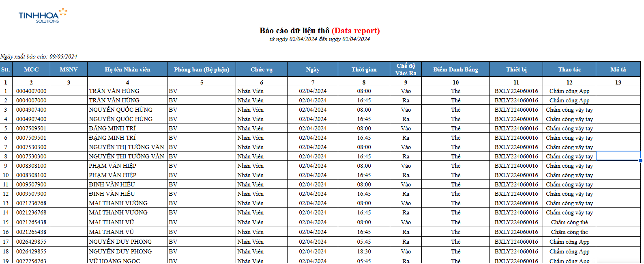Click name cell in row 1 TRẦN VĂN HÙNG
The width and height of the screenshot is (644, 264).
[x=114, y=91]
